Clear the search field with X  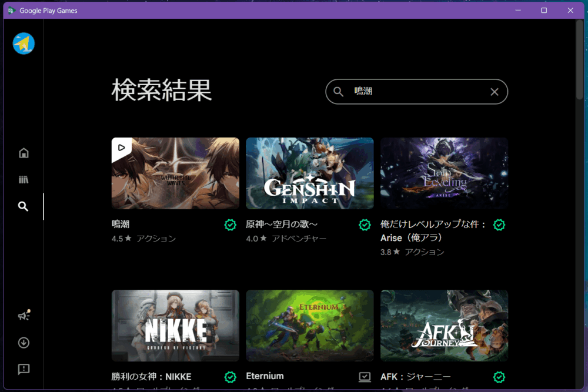tap(495, 92)
